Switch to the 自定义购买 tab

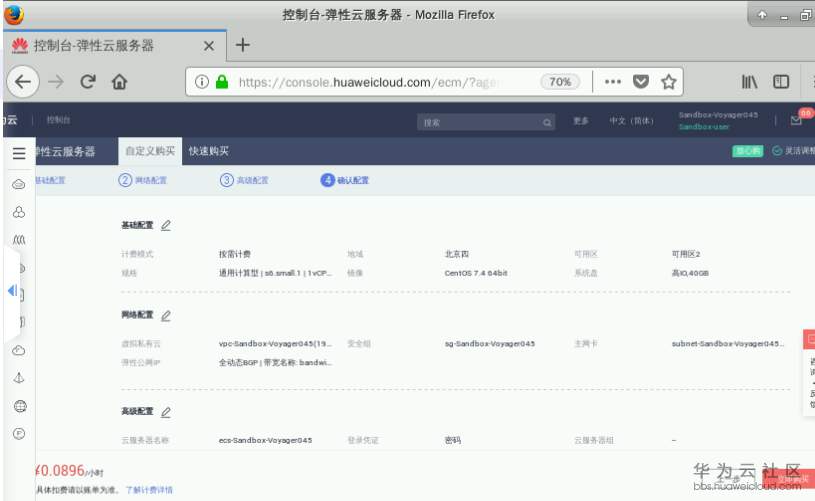[x=150, y=151]
